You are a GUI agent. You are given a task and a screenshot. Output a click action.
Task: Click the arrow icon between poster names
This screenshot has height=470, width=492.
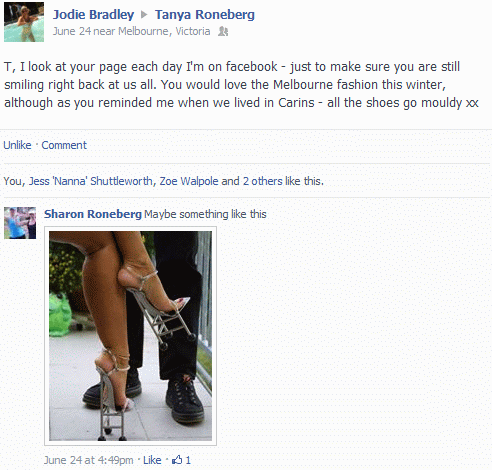(144, 15)
